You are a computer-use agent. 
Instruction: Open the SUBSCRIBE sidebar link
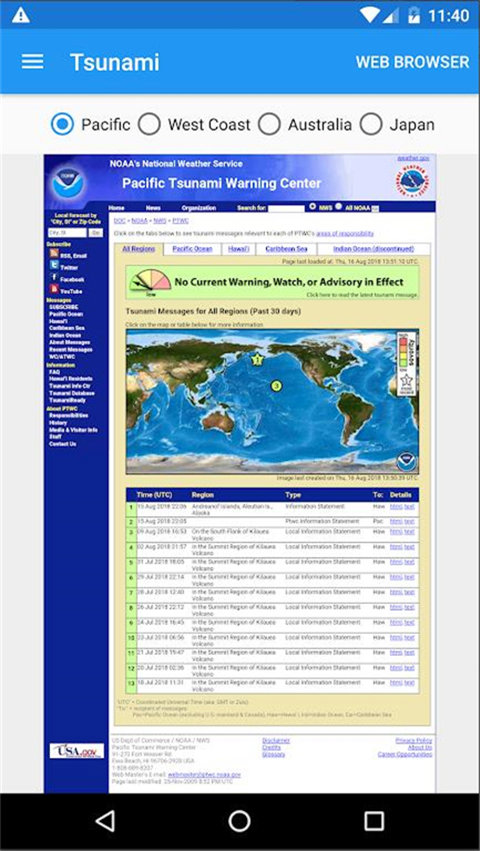pos(63,307)
